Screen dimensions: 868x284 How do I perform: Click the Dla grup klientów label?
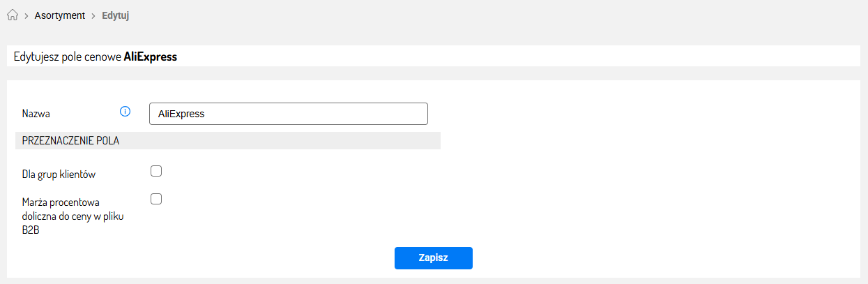tap(59, 174)
